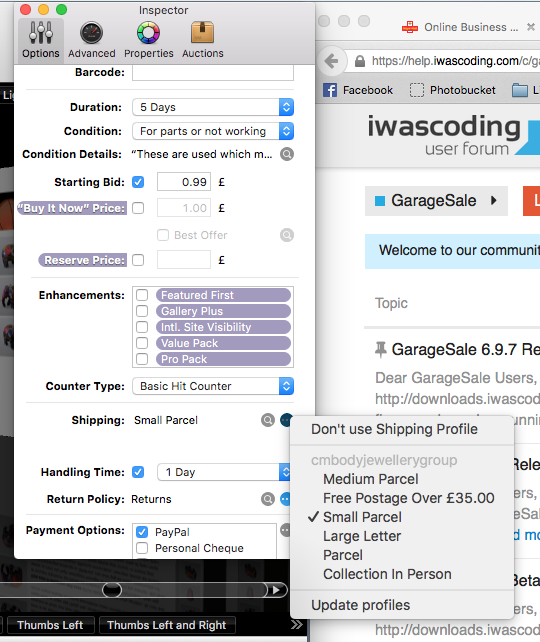Click the Buy It Now 1.00 price field
This screenshot has height=642, width=540.
pos(184,208)
